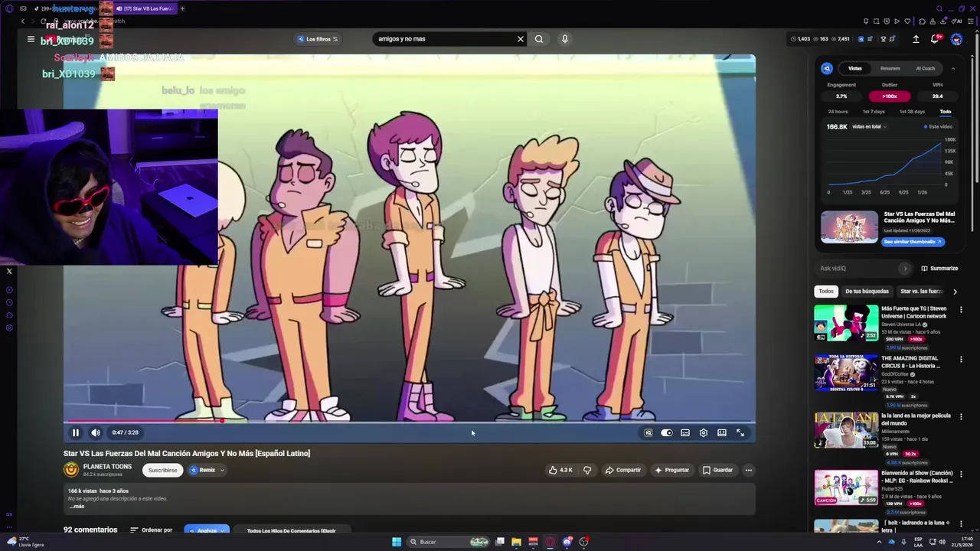Enter fullscreen mode
Image resolution: width=980 pixels, height=551 pixels.
click(740, 432)
